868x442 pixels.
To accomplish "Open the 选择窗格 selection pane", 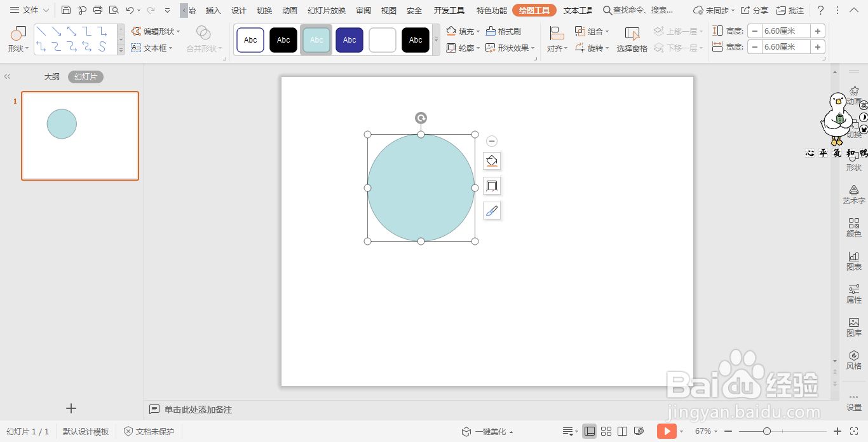I will click(x=632, y=39).
